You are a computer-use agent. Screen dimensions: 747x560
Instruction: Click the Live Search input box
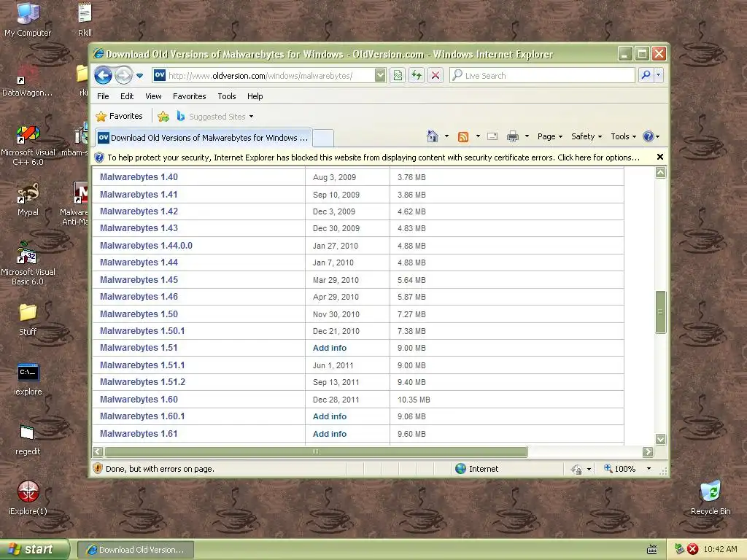542,75
